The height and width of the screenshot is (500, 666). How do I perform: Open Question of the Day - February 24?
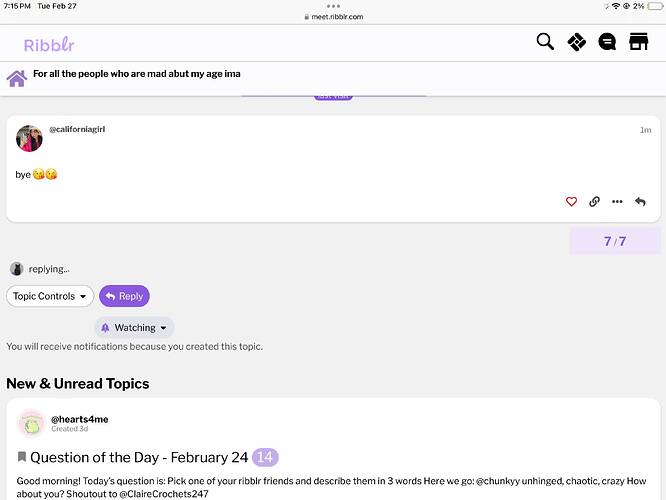[x=139, y=457]
